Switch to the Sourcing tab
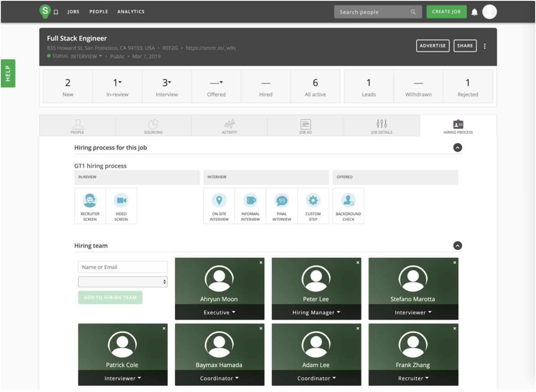 pos(153,126)
